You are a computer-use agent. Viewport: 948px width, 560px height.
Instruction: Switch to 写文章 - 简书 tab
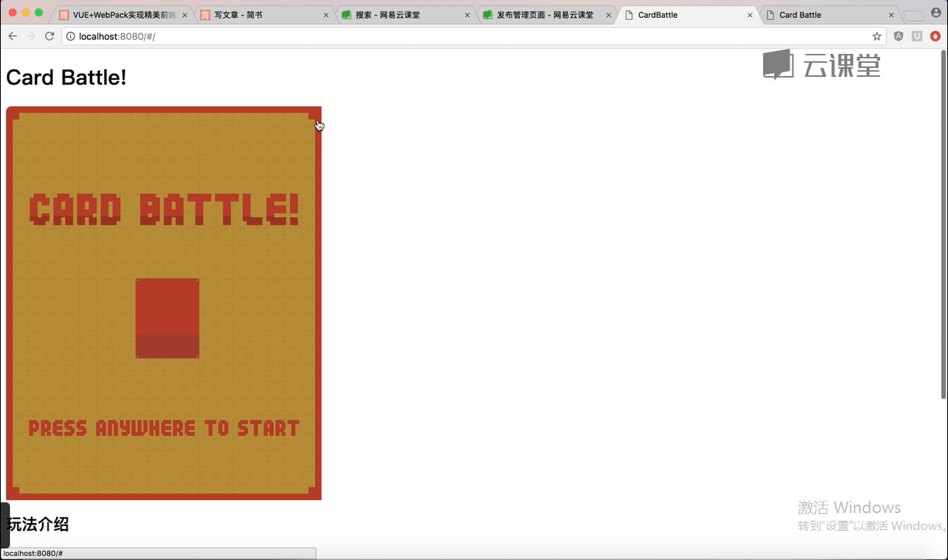264,15
